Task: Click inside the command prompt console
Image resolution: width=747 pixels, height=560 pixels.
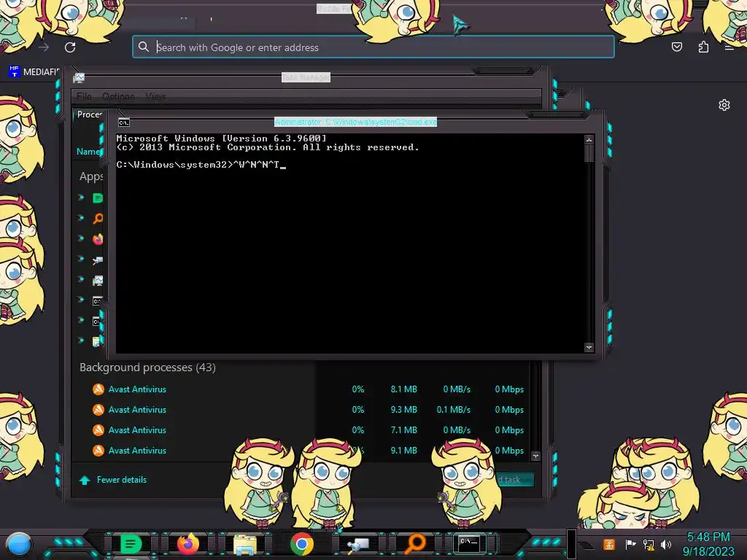Action: coord(350,244)
